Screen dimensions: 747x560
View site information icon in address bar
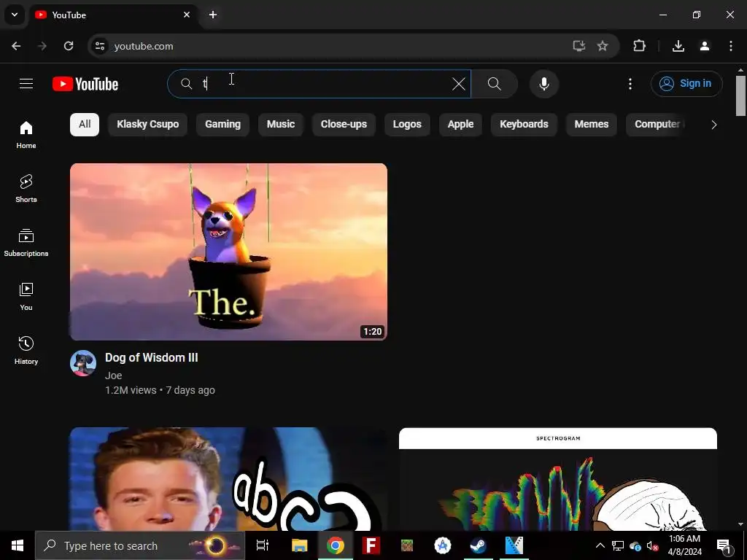click(x=99, y=46)
